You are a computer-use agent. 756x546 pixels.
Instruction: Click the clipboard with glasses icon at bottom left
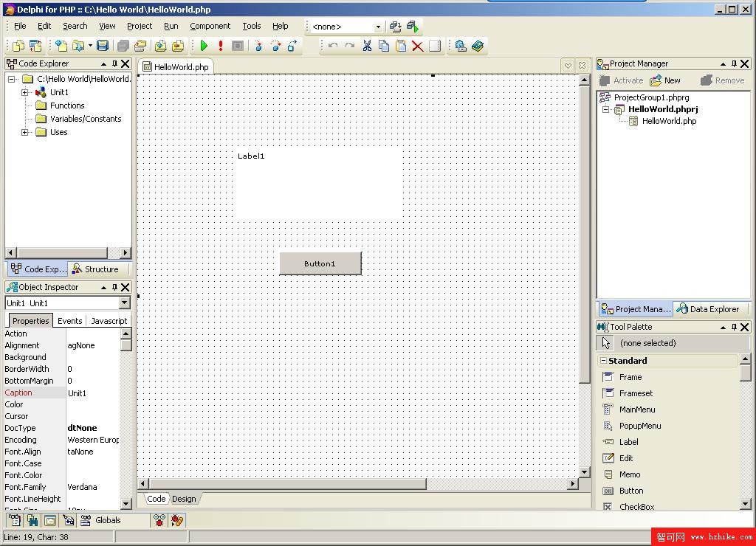[x=15, y=520]
